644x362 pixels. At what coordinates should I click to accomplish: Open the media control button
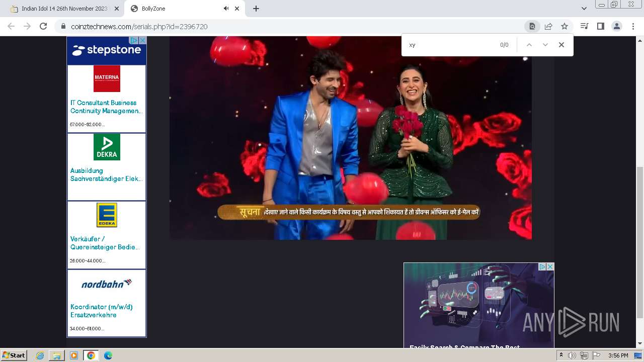(584, 26)
